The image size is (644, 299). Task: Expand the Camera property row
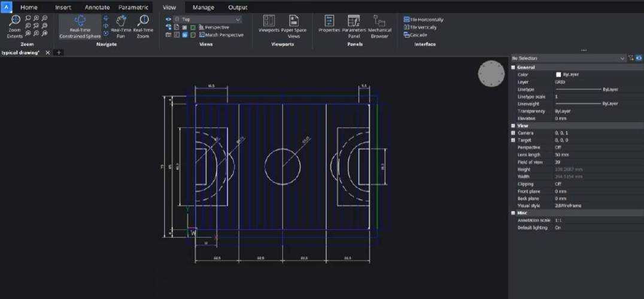coord(513,133)
